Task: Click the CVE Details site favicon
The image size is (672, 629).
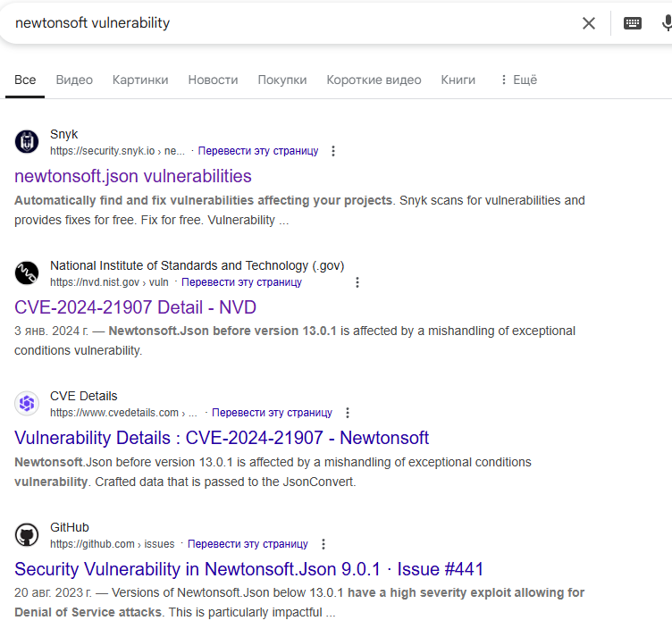Action: tap(27, 404)
